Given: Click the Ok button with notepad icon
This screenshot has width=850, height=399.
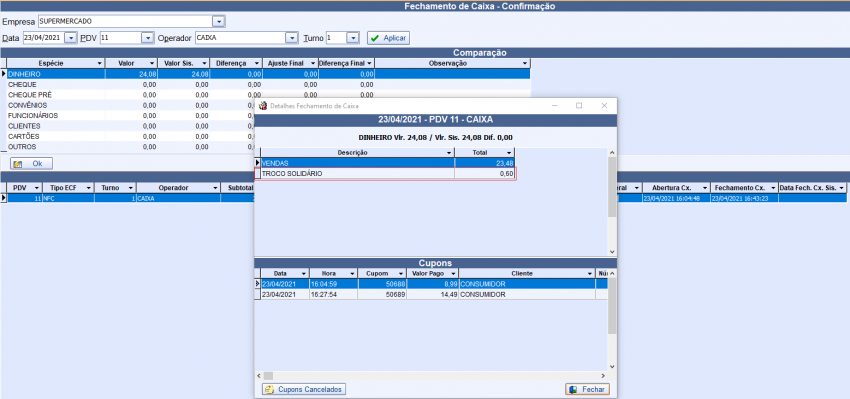Looking at the screenshot, I should (x=31, y=163).
